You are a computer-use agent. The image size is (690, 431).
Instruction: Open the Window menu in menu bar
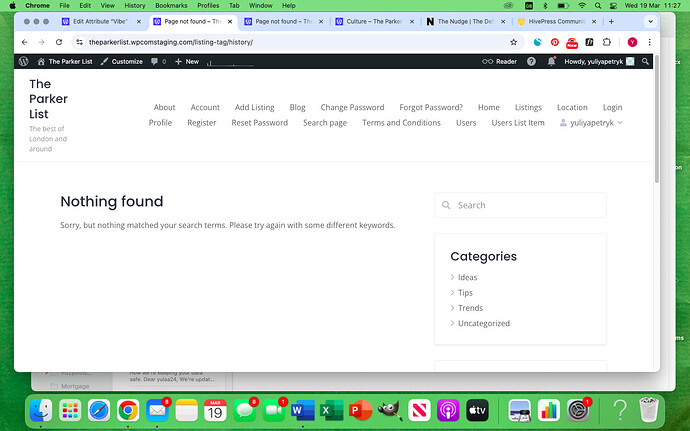point(261,6)
